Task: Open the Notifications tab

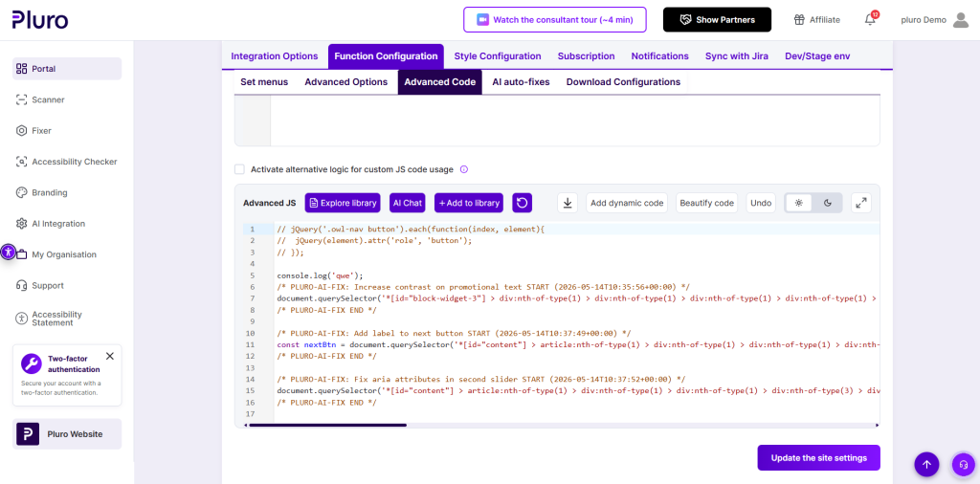Action: (x=660, y=56)
